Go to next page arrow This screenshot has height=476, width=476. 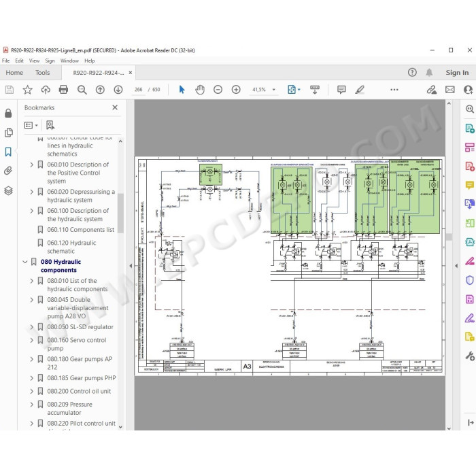118,90
